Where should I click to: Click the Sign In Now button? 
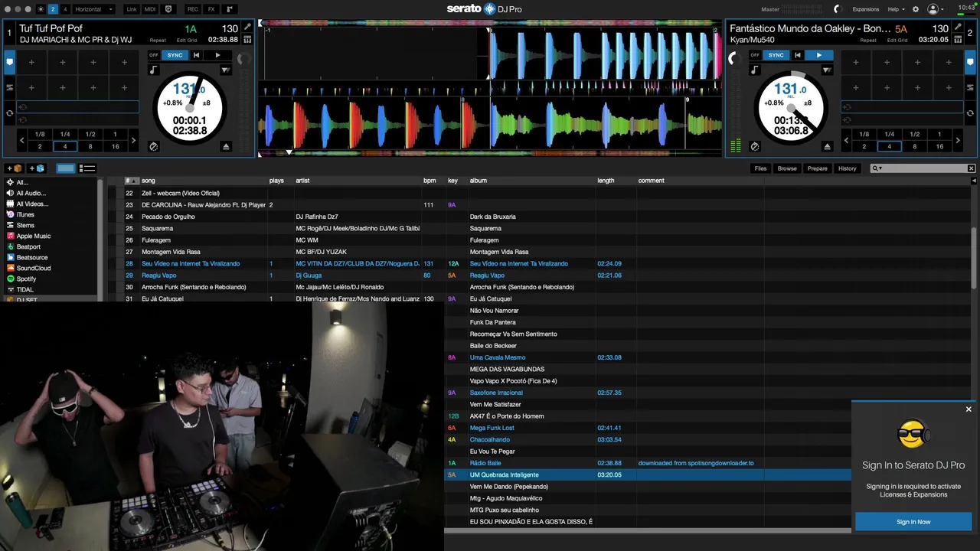913,522
